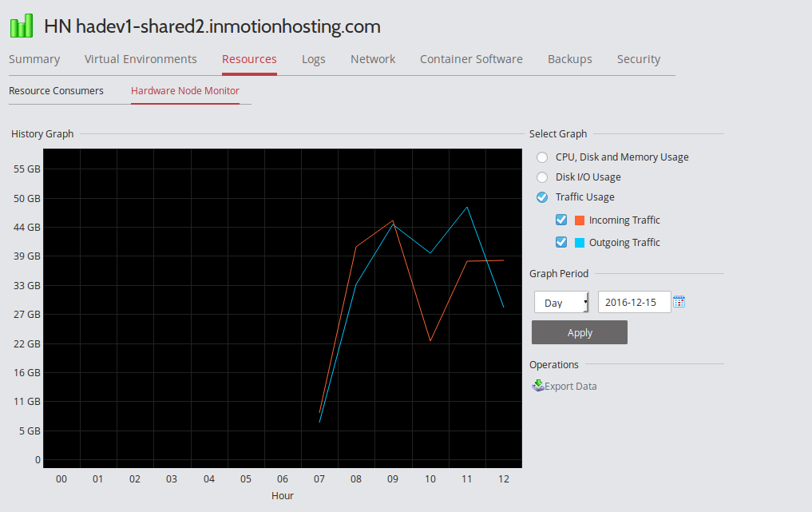Switch to Container Software tab

pyautogui.click(x=471, y=59)
